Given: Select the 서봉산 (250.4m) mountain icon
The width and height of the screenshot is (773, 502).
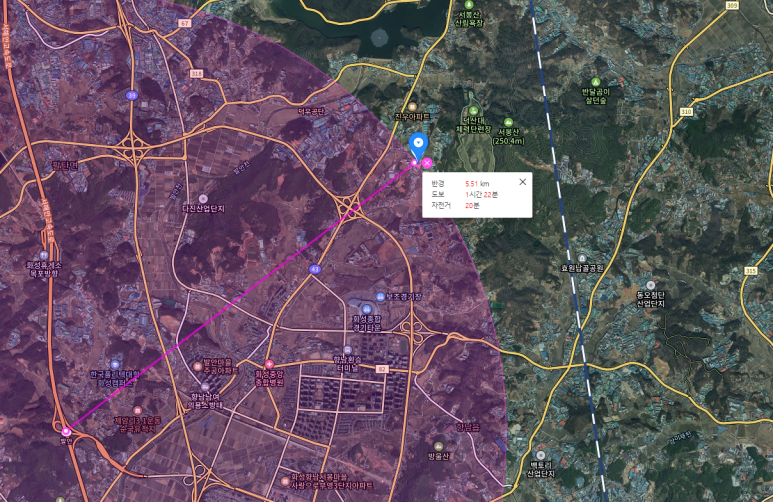Looking at the screenshot, I should coord(508,122).
